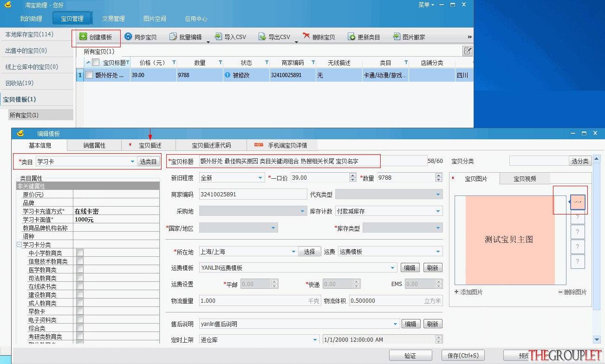The width and height of the screenshot is (605, 364).
Task: Click the filter icon on 状态 column
Action: pyautogui.click(x=267, y=63)
